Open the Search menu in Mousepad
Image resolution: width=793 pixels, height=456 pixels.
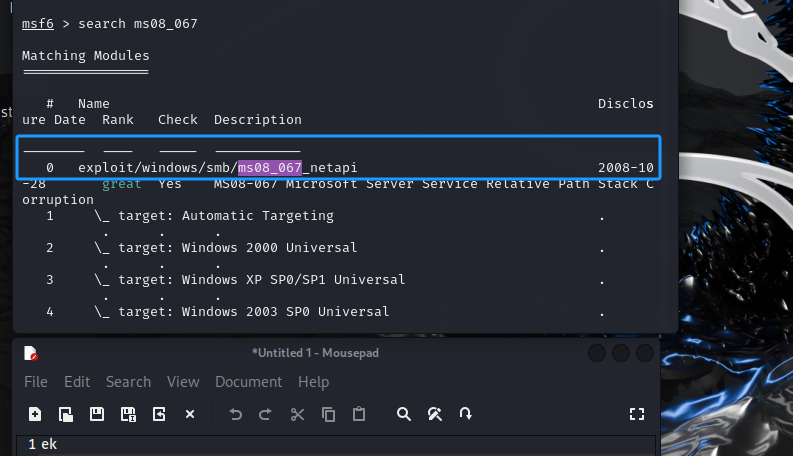pyautogui.click(x=128, y=382)
